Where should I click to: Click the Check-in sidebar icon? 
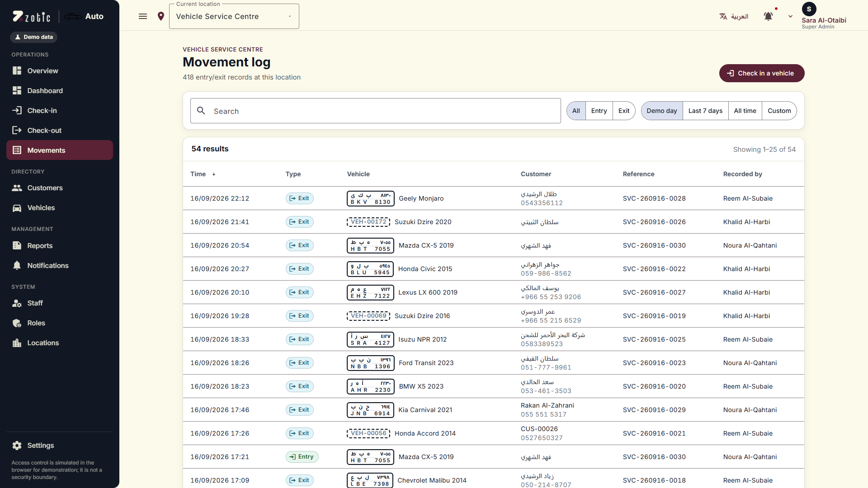click(x=17, y=110)
